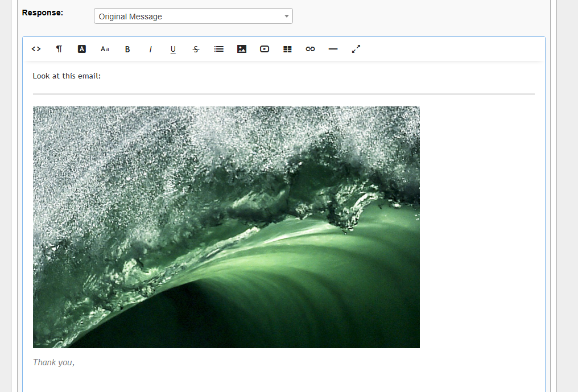578x392 pixels.
Task: Apply strikethrough to text
Action: [x=196, y=49]
